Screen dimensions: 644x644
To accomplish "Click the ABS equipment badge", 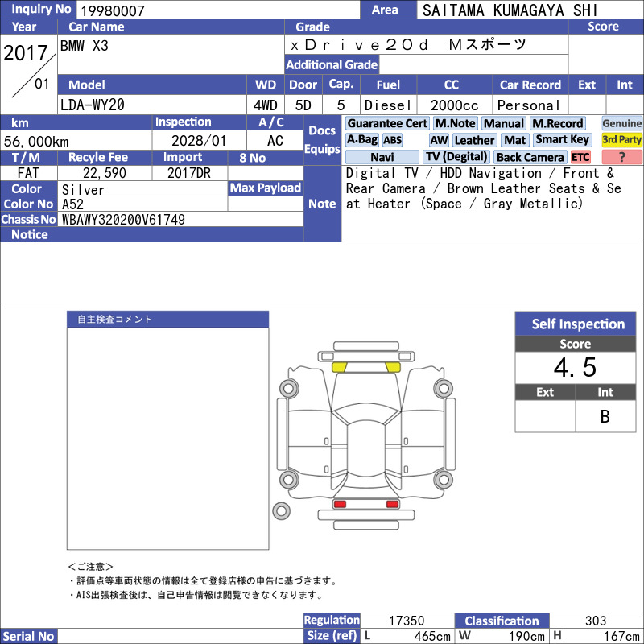I will [392, 140].
